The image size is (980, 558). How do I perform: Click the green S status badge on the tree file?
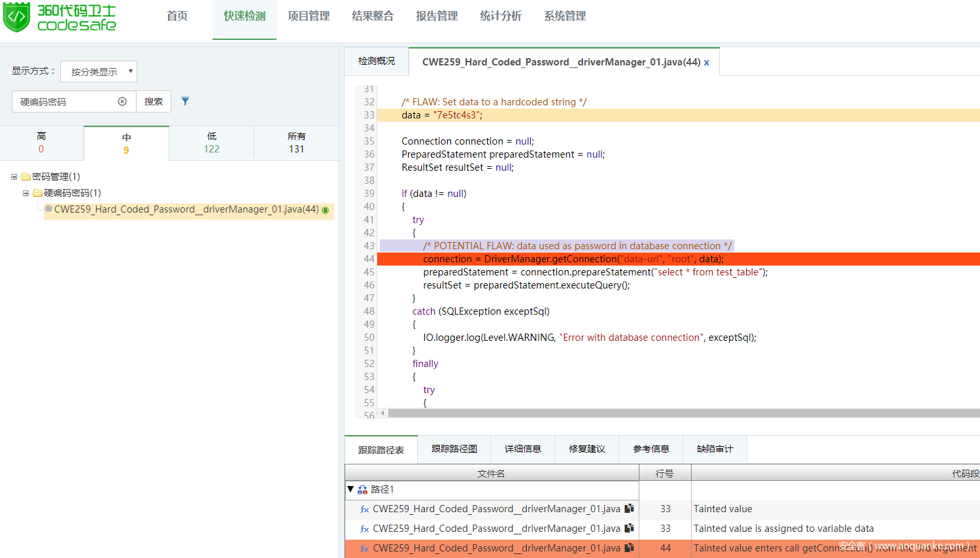326,210
